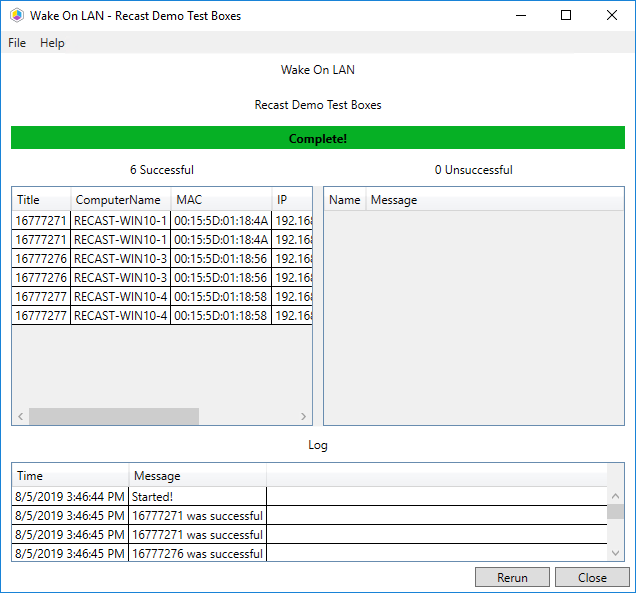
Task: Sort by the ComputerName column header
Action: coord(121,200)
